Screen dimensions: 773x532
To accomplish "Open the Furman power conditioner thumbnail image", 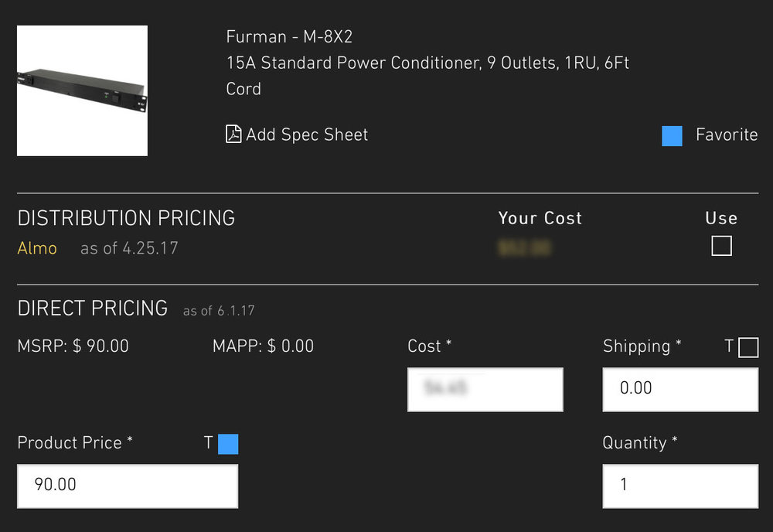I will point(82,90).
